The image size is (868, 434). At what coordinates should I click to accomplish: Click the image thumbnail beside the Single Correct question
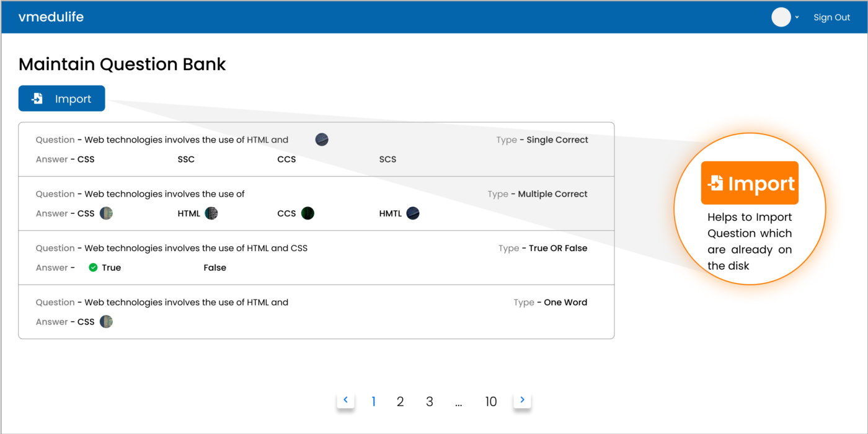(322, 139)
